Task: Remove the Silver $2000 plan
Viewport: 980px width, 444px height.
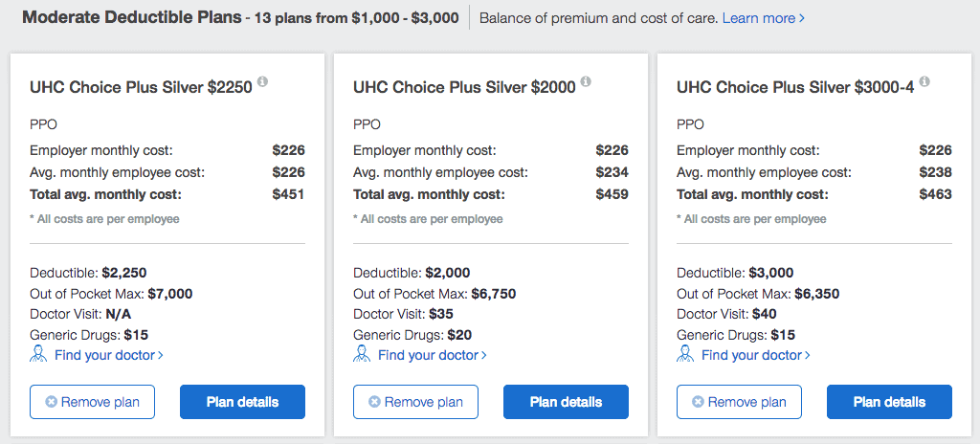Action: 415,402
